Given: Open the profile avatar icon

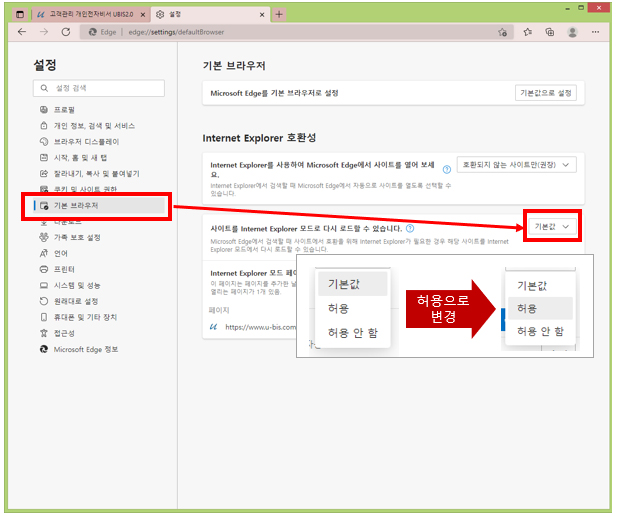Looking at the screenshot, I should (573, 32).
